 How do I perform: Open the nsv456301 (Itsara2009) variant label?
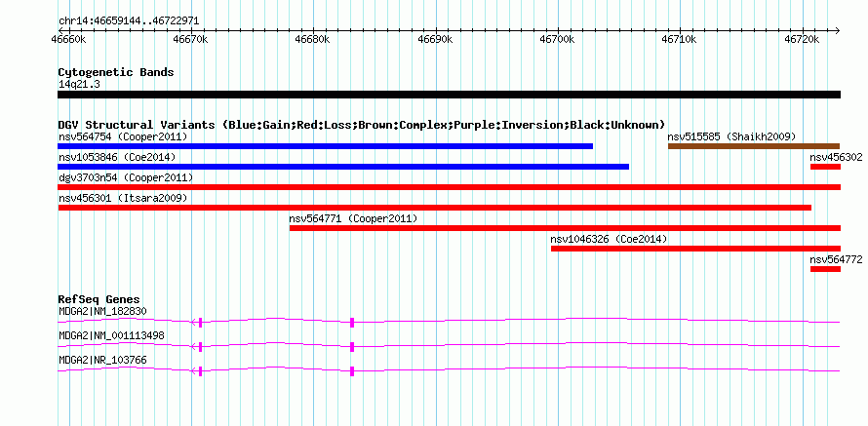pyautogui.click(x=123, y=198)
